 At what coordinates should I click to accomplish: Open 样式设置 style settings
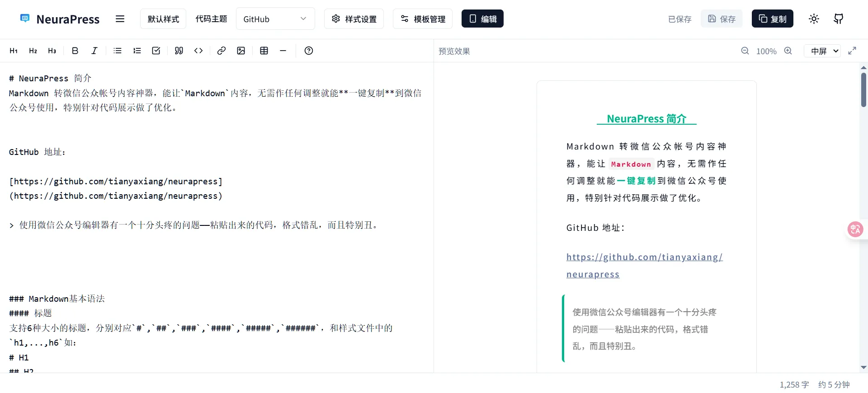pyautogui.click(x=354, y=19)
